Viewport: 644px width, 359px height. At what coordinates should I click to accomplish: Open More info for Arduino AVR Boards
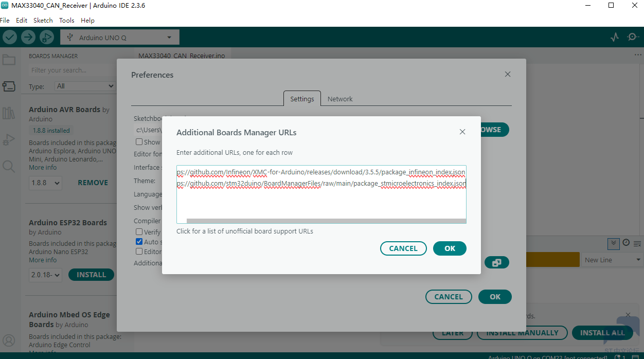[43, 167]
